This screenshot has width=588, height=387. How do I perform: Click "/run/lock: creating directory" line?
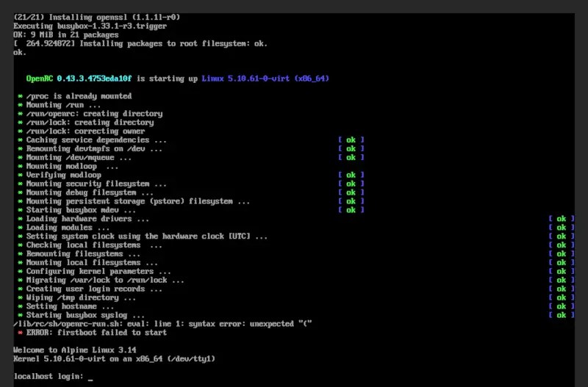click(90, 123)
